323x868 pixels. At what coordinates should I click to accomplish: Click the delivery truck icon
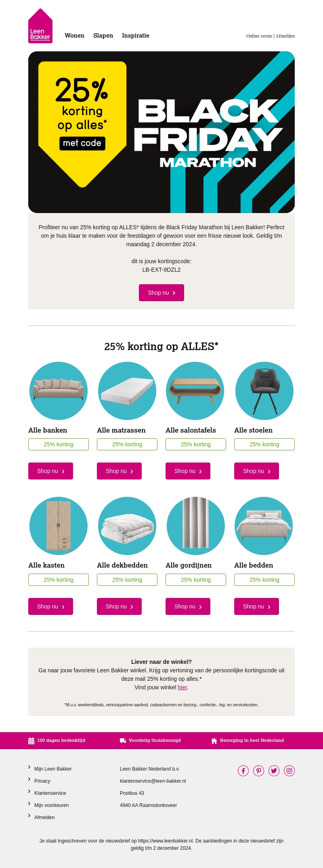tap(123, 741)
